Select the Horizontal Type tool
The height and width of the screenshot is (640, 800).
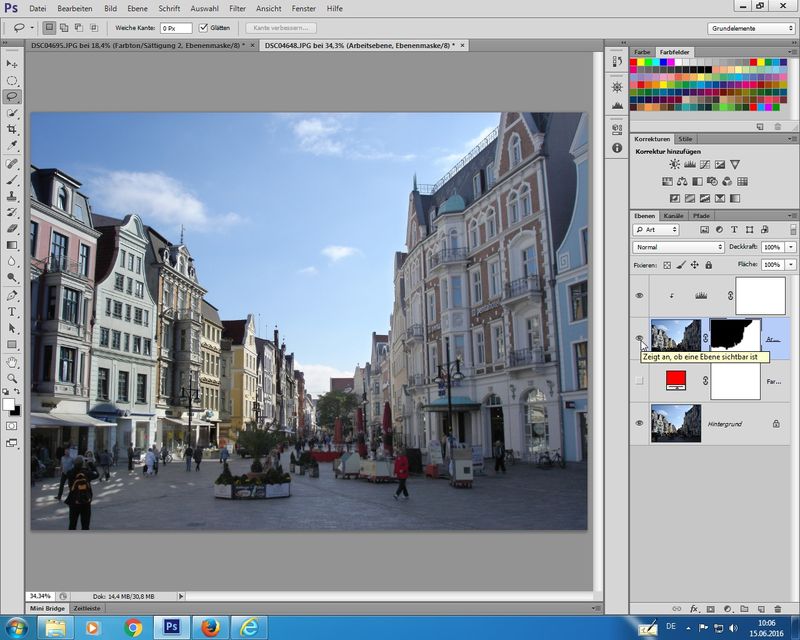[x=12, y=311]
